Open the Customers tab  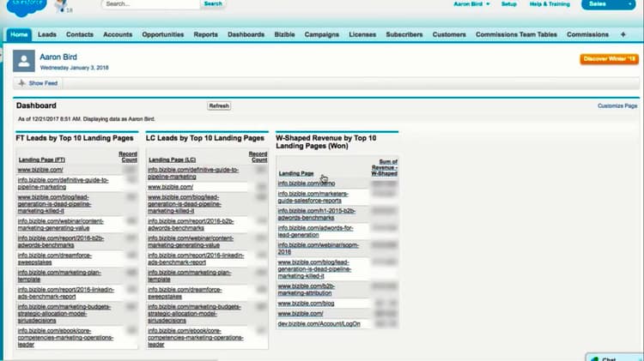coord(449,35)
